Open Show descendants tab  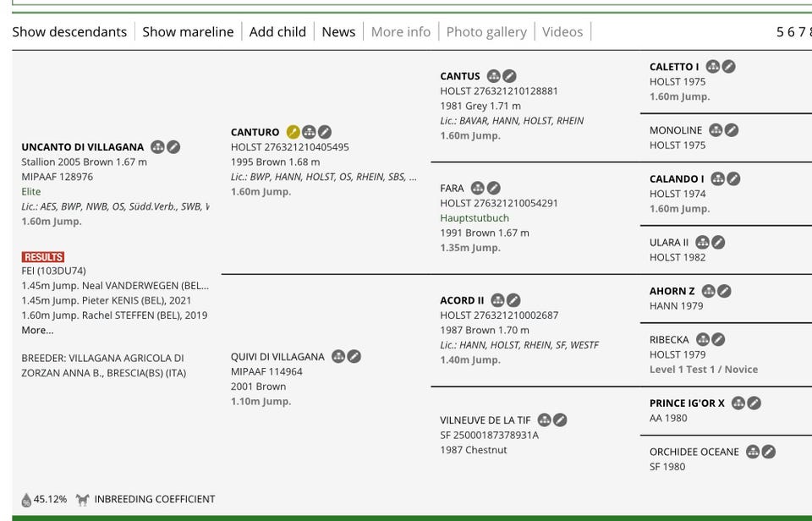pos(69,31)
